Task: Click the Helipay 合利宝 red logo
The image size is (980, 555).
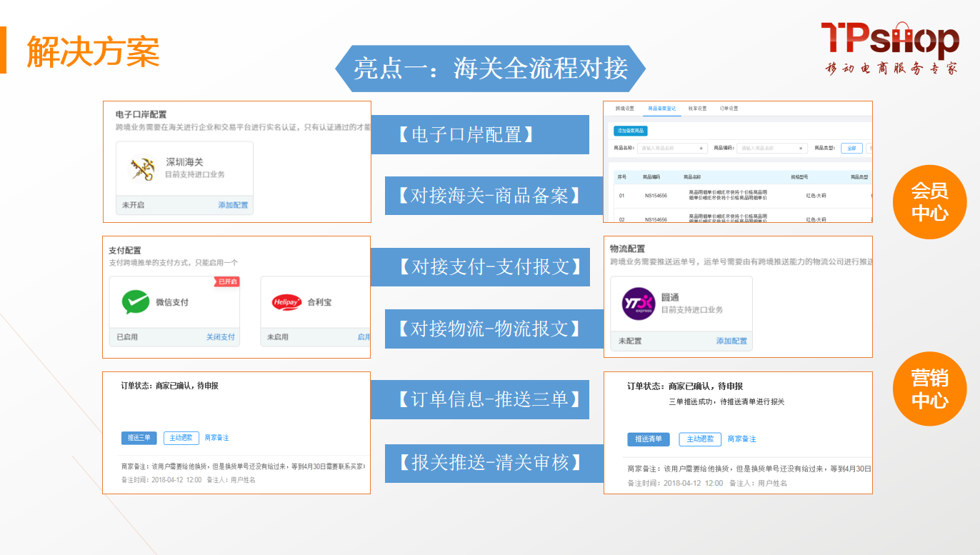Action: pos(286,302)
